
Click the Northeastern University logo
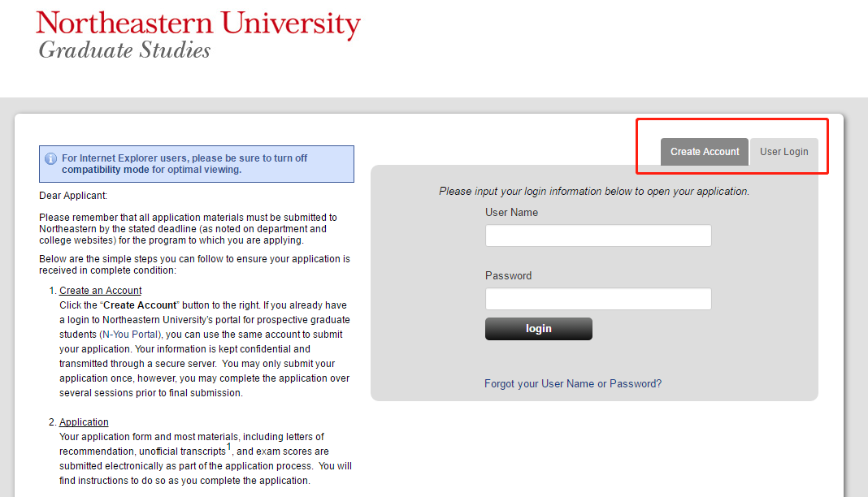[198, 26]
